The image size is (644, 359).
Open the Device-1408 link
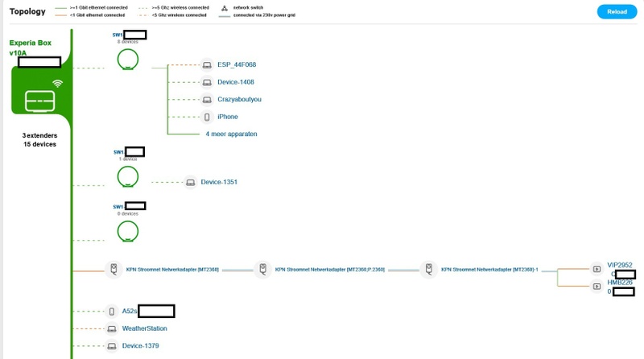237,82
